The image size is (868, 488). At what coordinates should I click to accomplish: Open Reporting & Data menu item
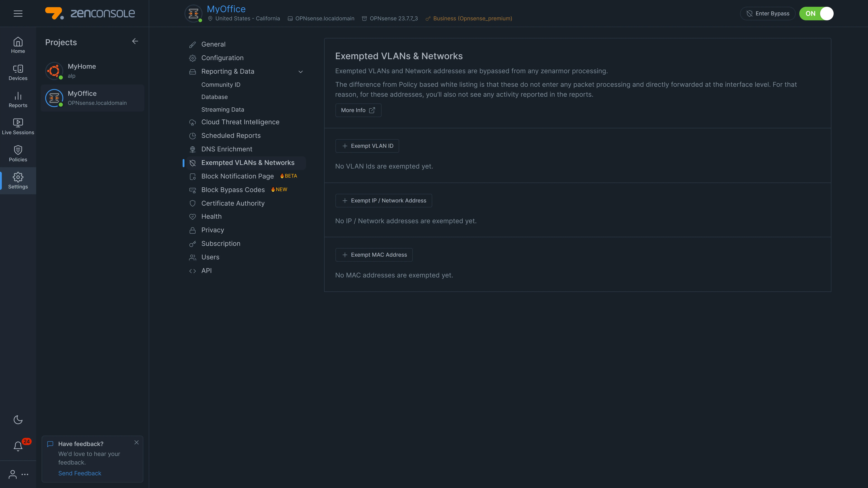[x=228, y=71]
